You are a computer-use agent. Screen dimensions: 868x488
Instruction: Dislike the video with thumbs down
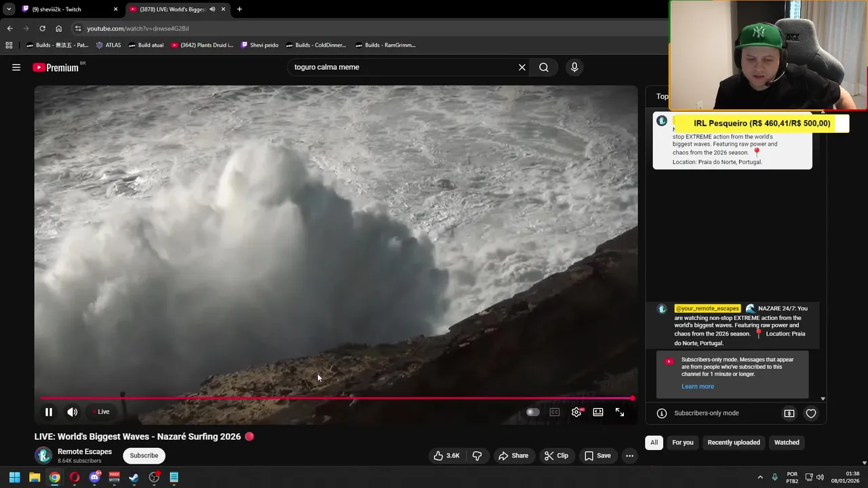(477, 455)
